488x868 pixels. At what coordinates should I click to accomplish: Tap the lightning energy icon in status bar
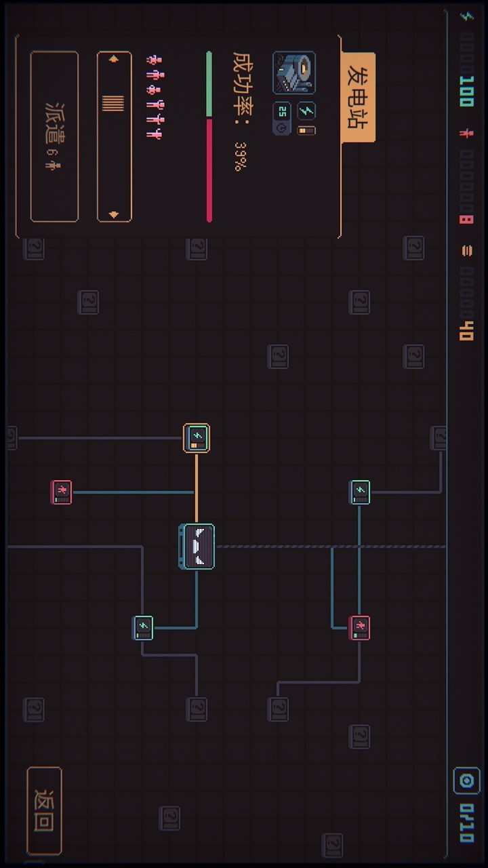(x=466, y=16)
